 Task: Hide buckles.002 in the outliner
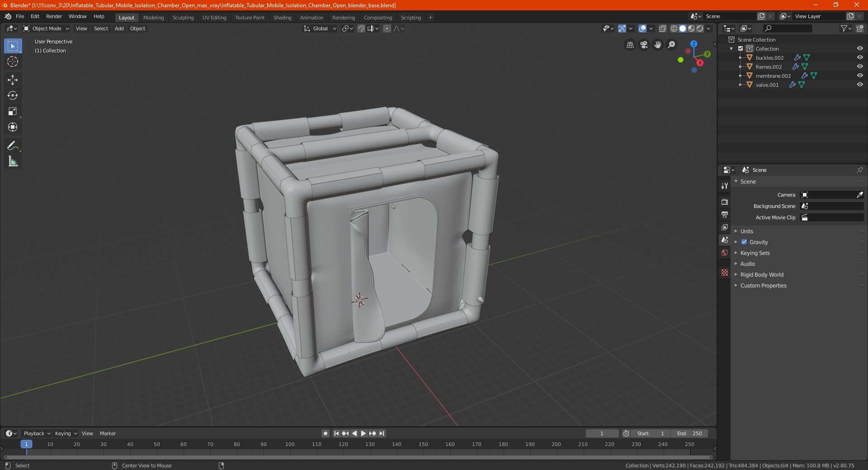point(860,57)
